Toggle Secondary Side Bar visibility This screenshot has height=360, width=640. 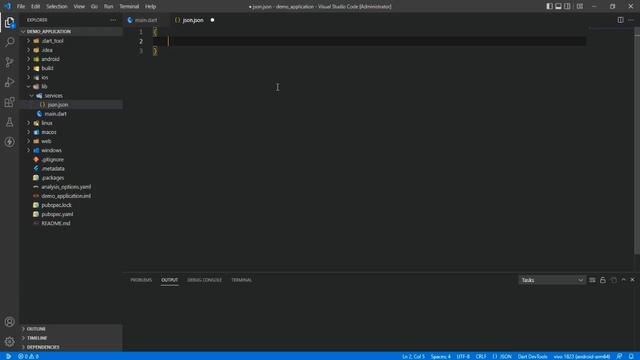[x=567, y=7]
